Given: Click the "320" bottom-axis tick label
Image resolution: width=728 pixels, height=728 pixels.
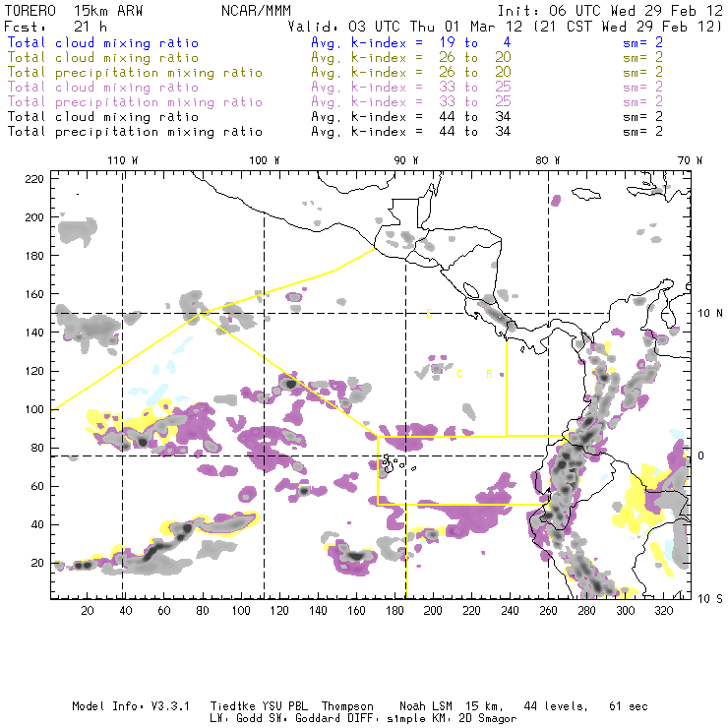Looking at the screenshot, I should pyautogui.click(x=664, y=611).
